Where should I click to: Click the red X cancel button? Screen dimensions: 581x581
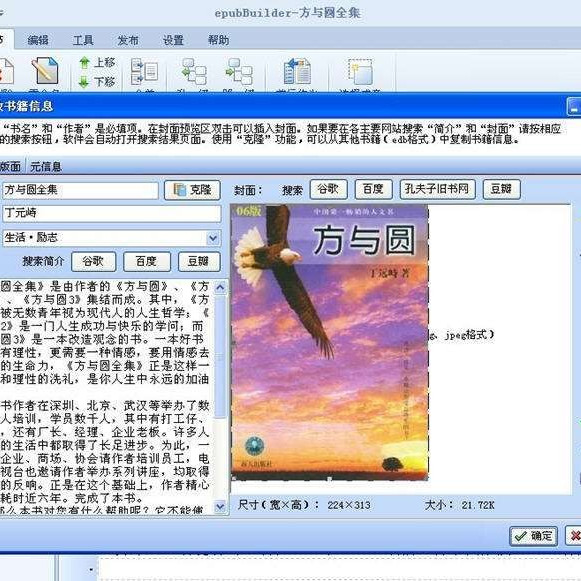point(574,536)
